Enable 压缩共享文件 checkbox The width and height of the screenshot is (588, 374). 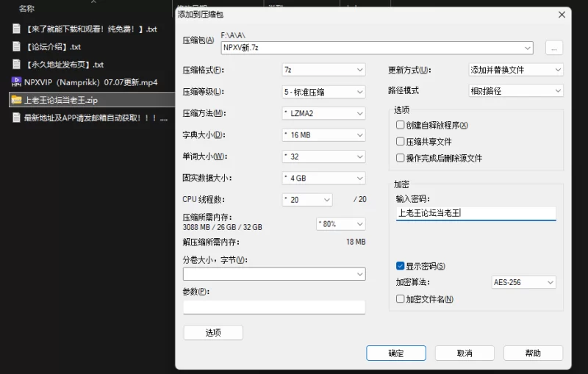[400, 141]
